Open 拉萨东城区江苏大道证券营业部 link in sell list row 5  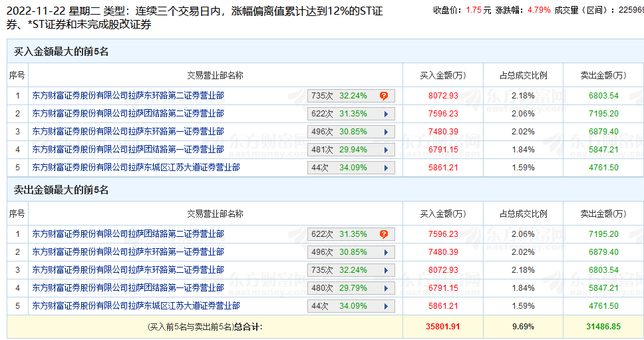click(136, 306)
